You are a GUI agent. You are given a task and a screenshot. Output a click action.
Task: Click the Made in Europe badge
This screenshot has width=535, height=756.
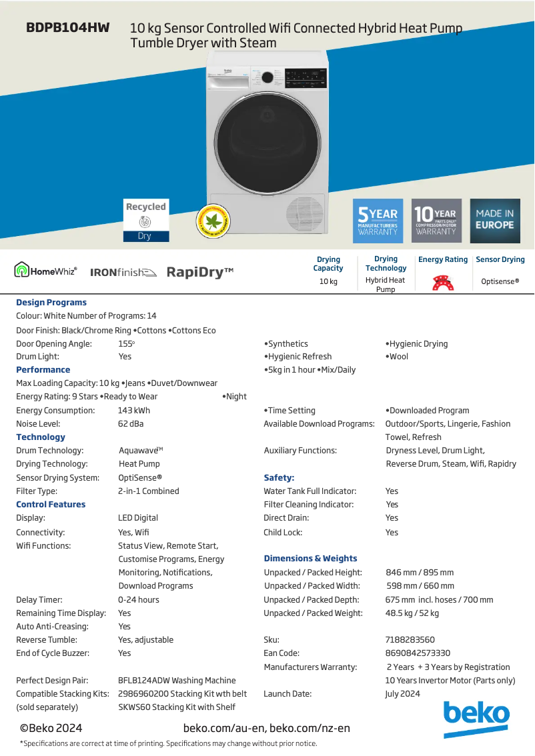[495, 221]
